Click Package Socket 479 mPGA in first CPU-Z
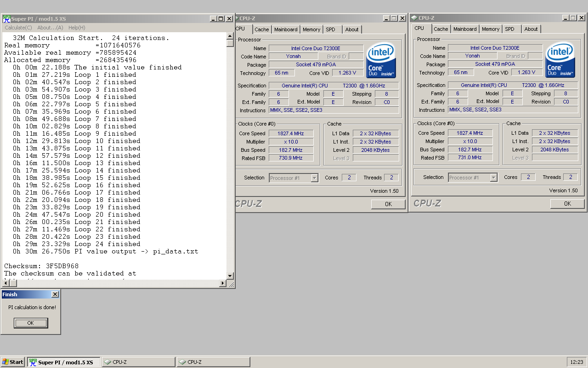588x368 pixels. click(x=316, y=64)
